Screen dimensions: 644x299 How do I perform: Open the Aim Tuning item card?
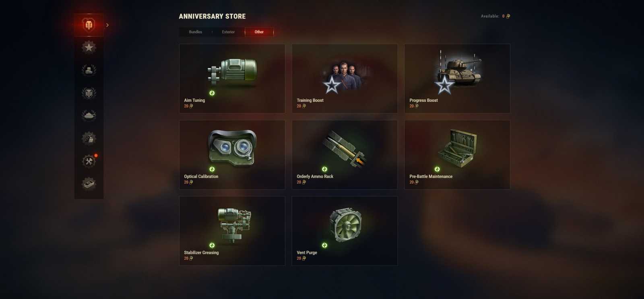tap(232, 78)
